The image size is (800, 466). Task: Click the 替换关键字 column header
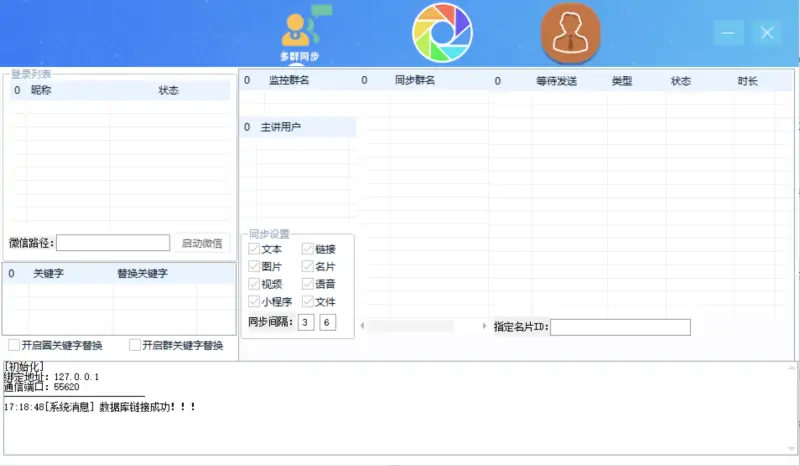(x=142, y=273)
